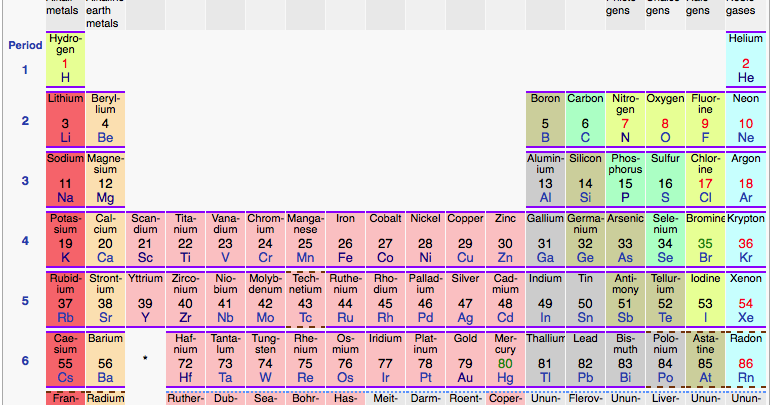Screen dimensions: 773x405
Task: Select the Period 6 row label
Action: coord(25,361)
